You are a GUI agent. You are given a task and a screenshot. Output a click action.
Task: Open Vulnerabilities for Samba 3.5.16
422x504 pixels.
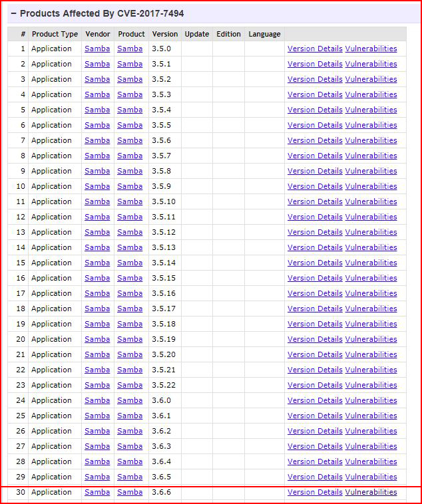371,293
